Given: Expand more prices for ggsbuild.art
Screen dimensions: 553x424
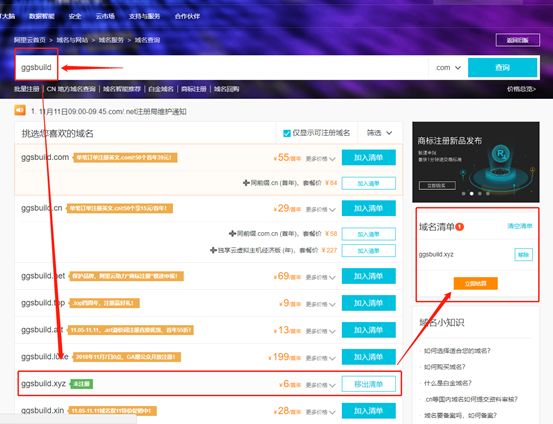Looking at the screenshot, I should coord(320,331).
